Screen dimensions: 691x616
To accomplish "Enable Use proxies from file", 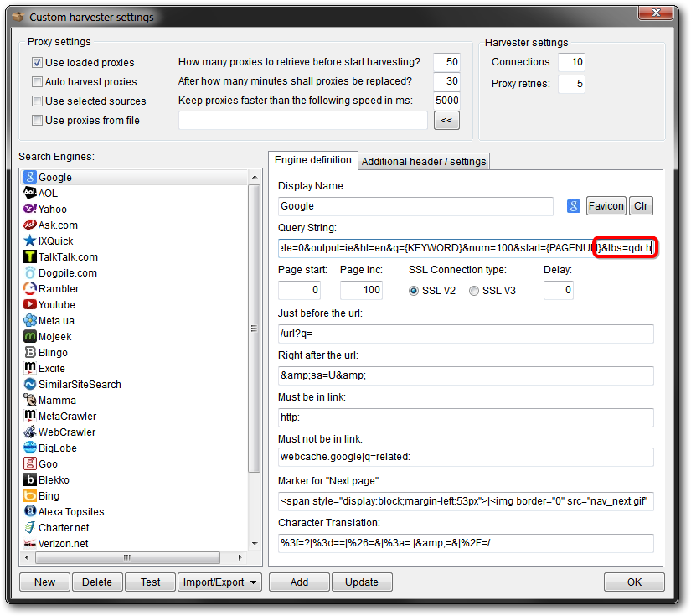I will pos(37,121).
